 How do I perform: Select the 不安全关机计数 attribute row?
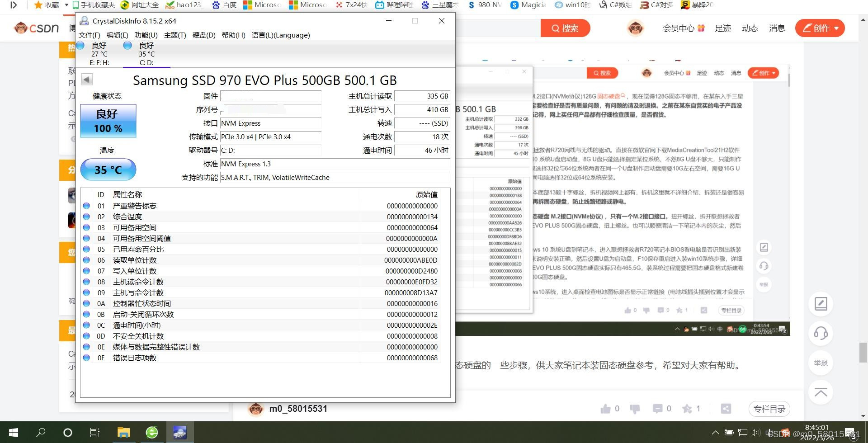tap(261, 336)
